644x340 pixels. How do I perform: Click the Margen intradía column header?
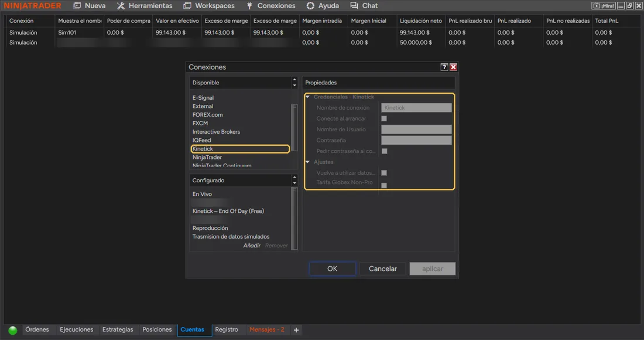tap(323, 21)
